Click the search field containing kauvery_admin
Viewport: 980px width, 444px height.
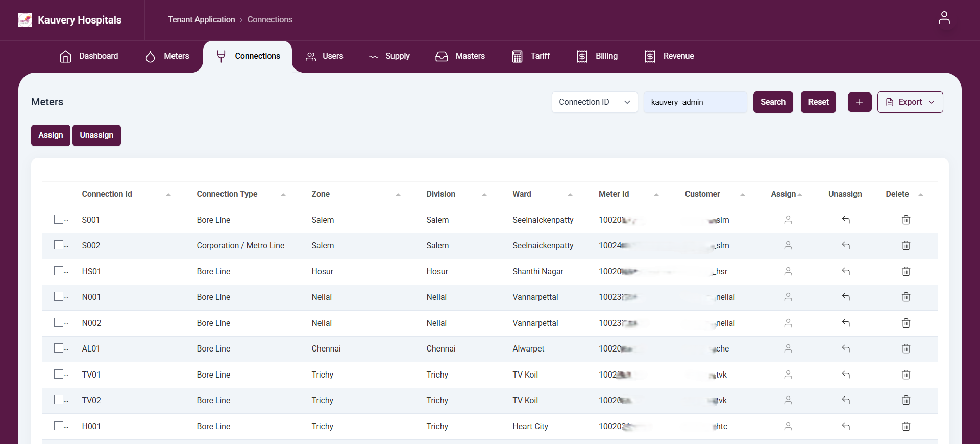click(x=695, y=102)
